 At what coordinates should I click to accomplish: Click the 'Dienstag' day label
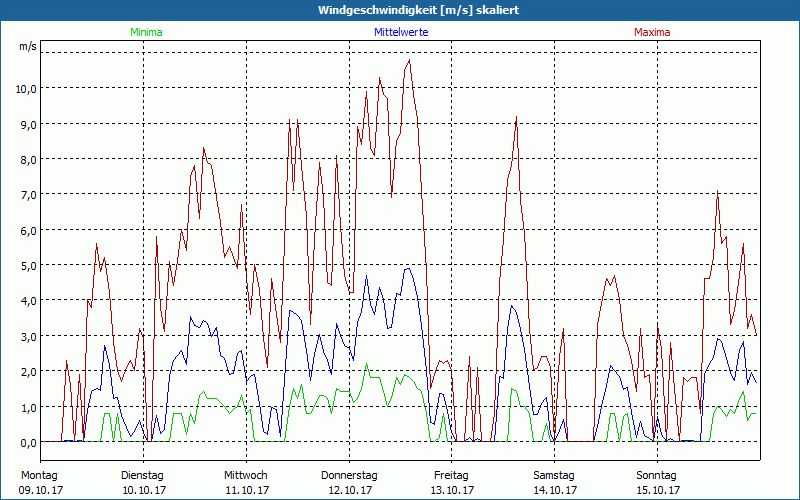pos(142,476)
